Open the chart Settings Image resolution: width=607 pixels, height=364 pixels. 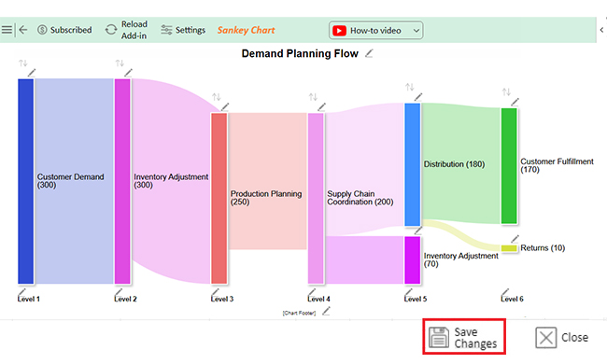click(x=183, y=30)
